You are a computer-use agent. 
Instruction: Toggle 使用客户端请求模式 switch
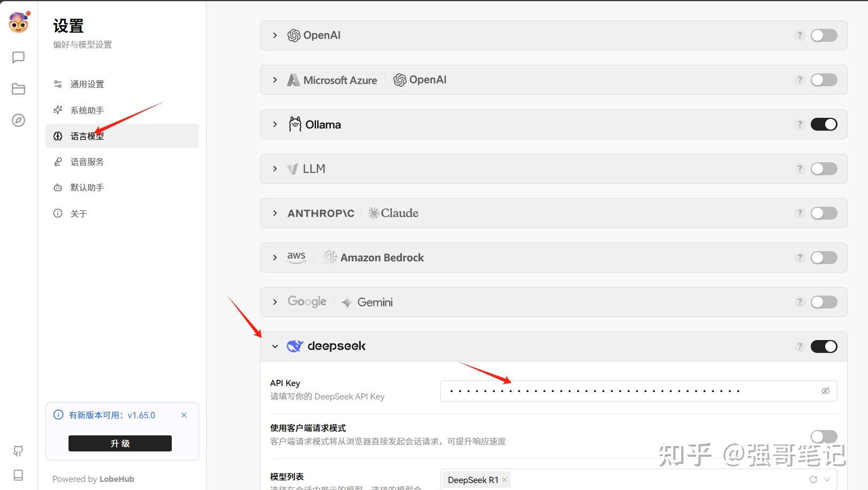[824, 436]
